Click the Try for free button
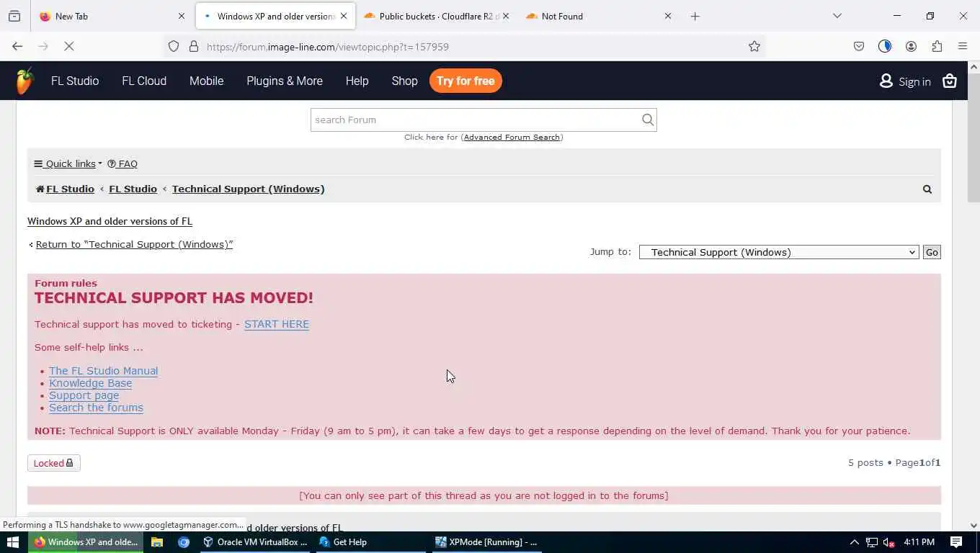Viewport: 980px width, 553px height. (x=465, y=81)
